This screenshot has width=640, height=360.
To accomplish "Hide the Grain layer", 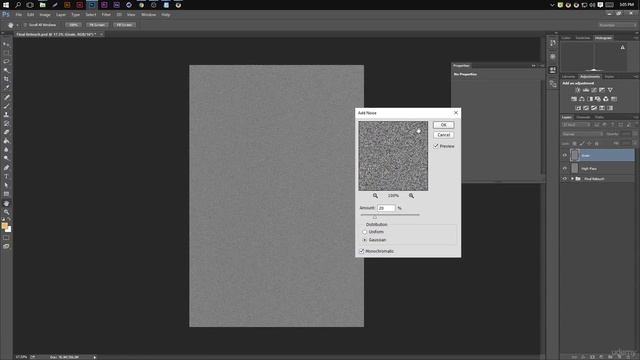I will click(565, 155).
